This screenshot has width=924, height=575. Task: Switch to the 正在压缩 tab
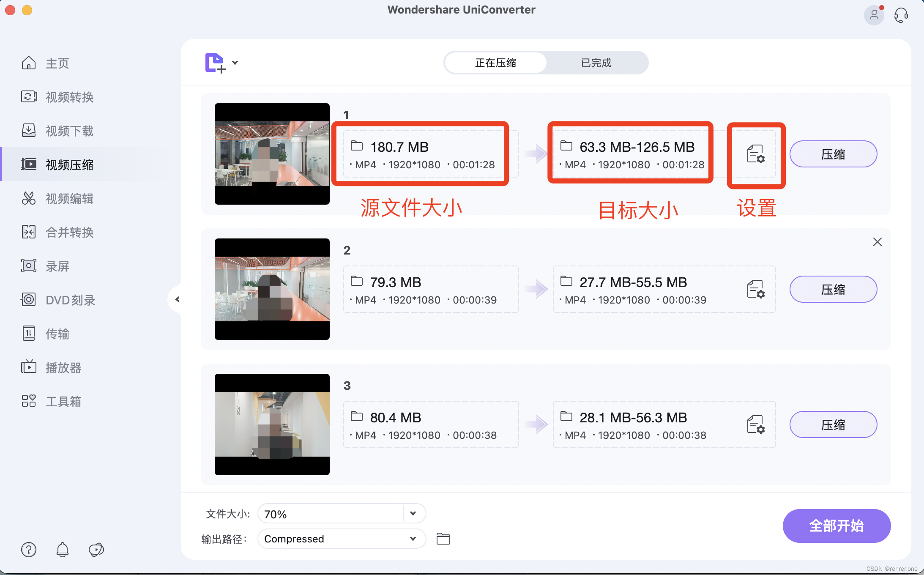click(x=495, y=63)
